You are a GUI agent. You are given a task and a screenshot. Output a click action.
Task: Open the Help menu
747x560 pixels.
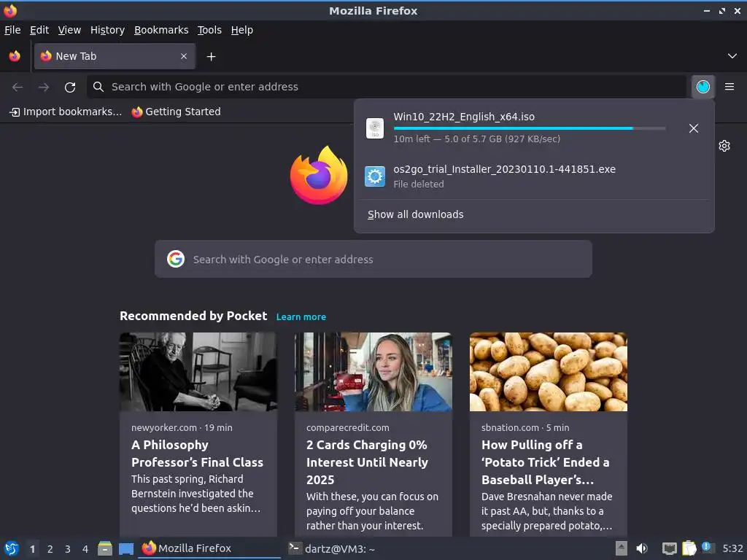point(242,30)
